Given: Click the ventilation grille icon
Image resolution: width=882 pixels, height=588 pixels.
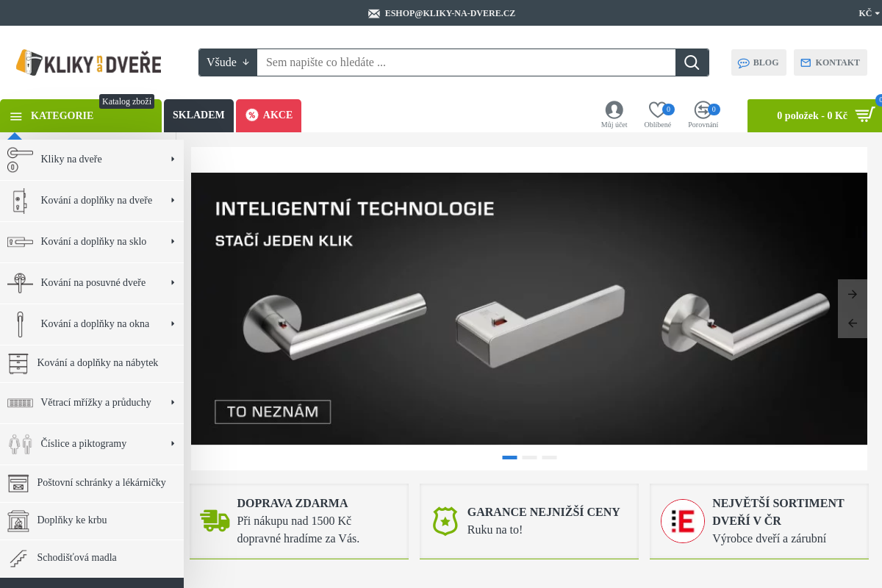Looking at the screenshot, I should (20, 403).
